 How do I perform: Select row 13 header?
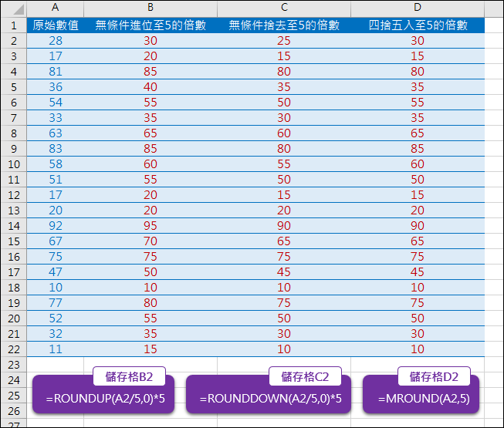(13, 211)
